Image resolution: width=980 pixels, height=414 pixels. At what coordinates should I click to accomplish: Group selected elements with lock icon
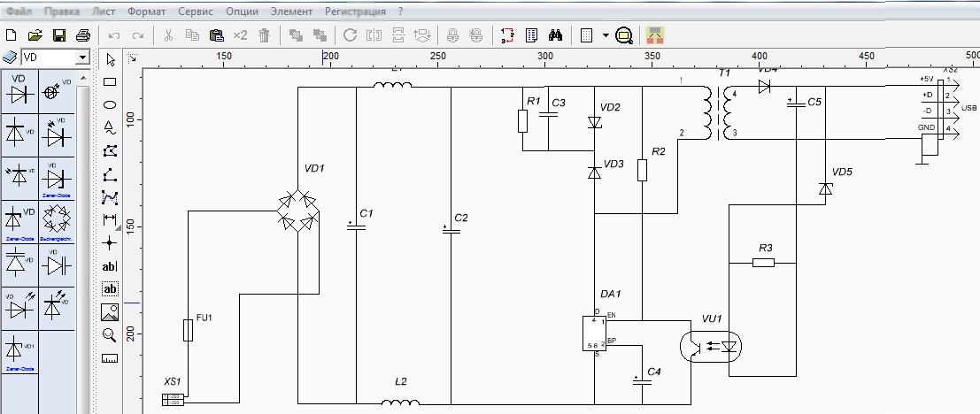(451, 35)
